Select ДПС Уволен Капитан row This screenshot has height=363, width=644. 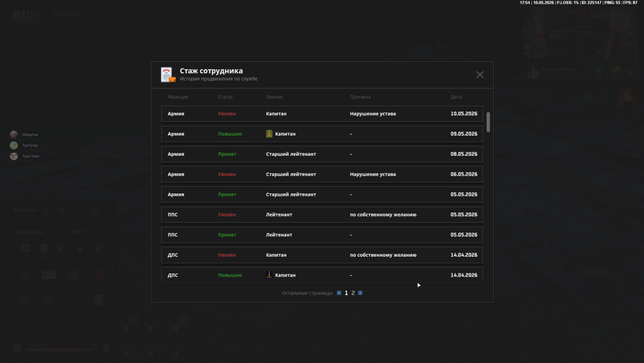(x=322, y=255)
